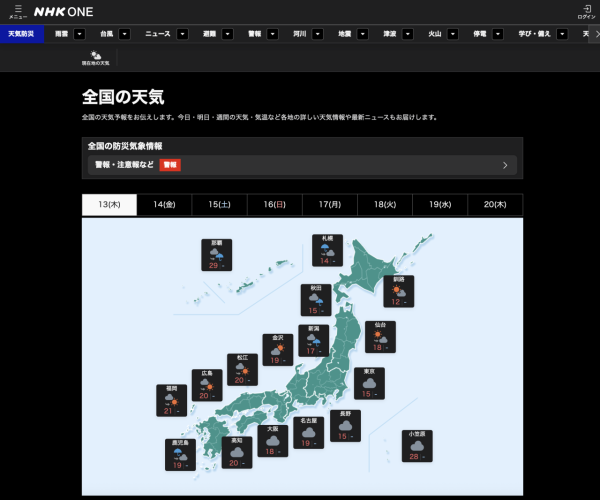Expand the 停電 dropdown arrow
The height and width of the screenshot is (500, 600).
coord(498,34)
